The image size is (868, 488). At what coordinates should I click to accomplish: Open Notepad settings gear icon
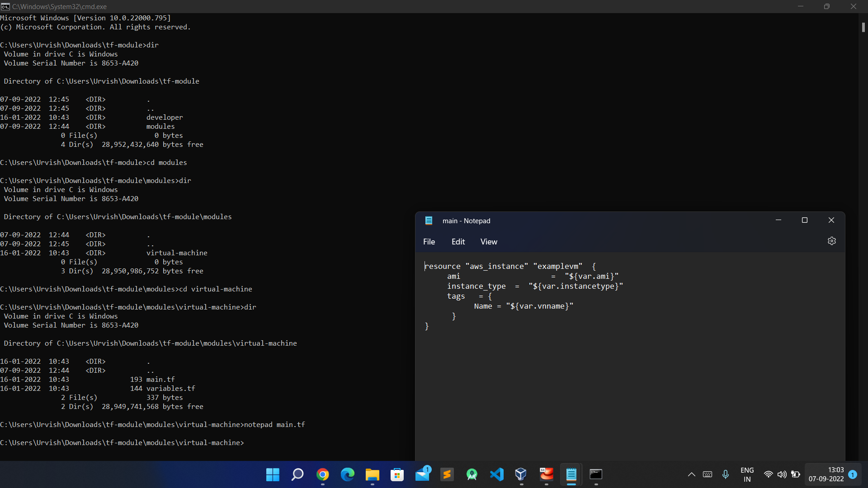coord(831,241)
